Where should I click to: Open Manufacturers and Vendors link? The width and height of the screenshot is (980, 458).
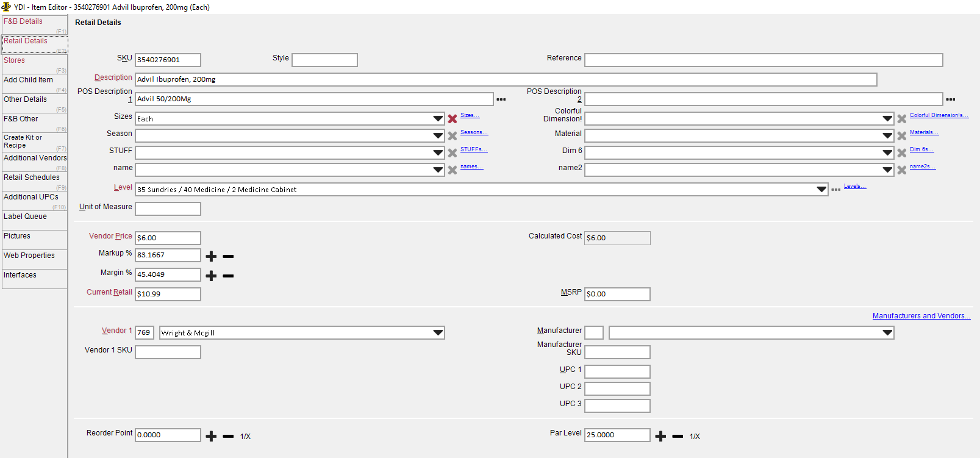[x=921, y=316]
